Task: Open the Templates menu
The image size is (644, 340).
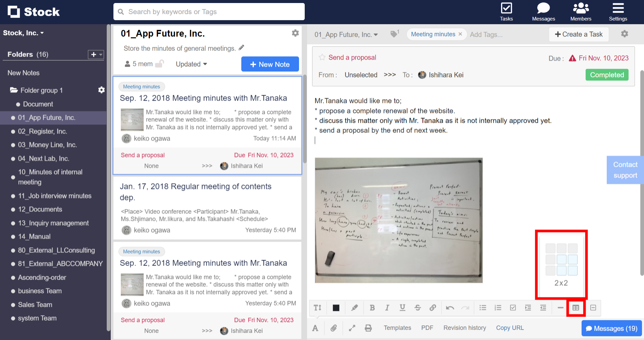Action: coord(397,328)
